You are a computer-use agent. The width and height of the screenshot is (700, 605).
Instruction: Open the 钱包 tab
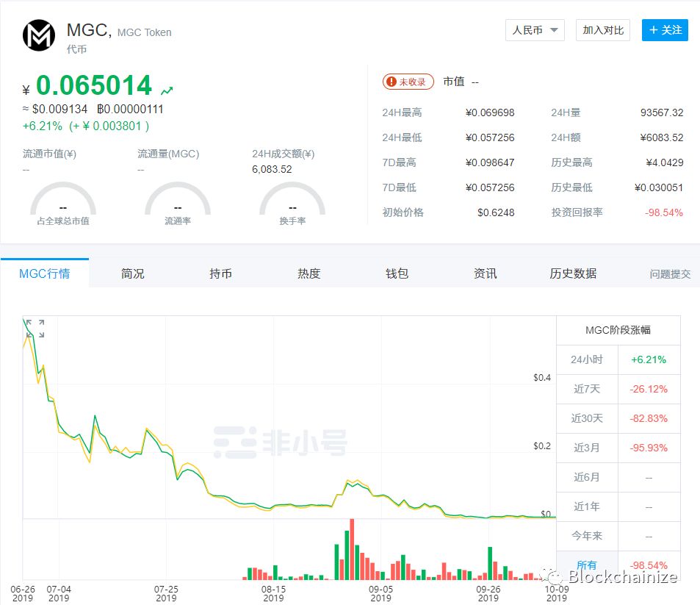397,273
